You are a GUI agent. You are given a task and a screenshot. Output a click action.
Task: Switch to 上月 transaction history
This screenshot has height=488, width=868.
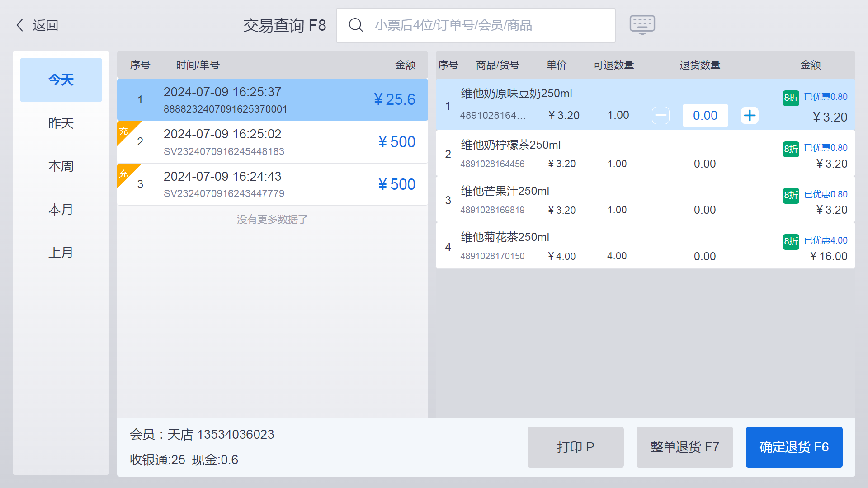pos(61,252)
